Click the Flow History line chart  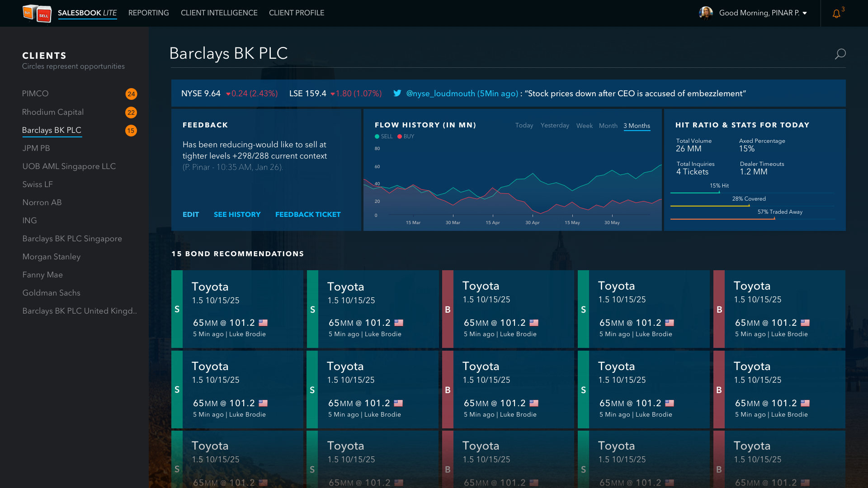pos(513,185)
